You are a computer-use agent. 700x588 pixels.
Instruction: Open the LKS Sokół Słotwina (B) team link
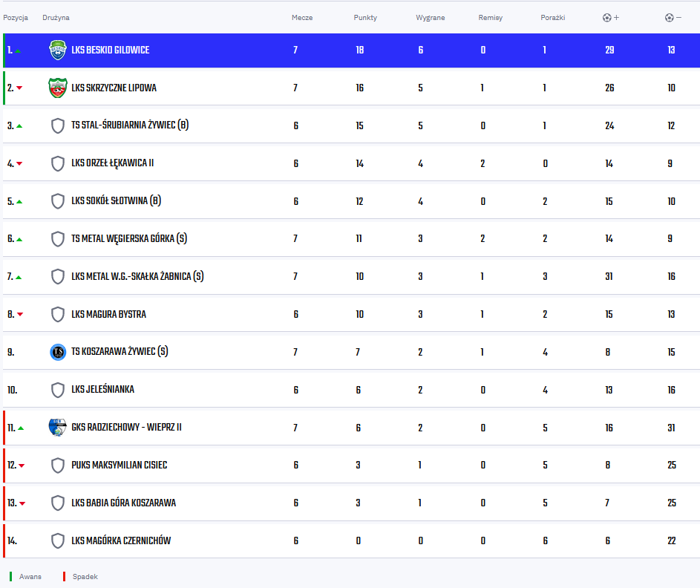(116, 201)
